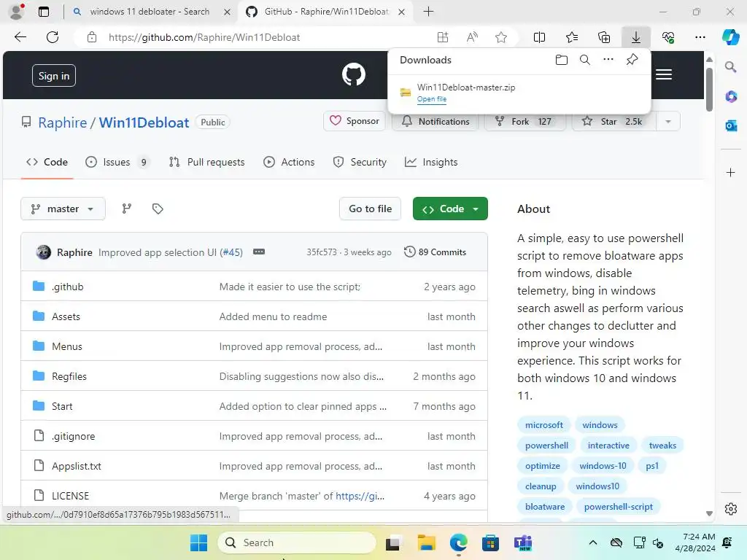
Task: Open the .github folder
Action: (68, 287)
